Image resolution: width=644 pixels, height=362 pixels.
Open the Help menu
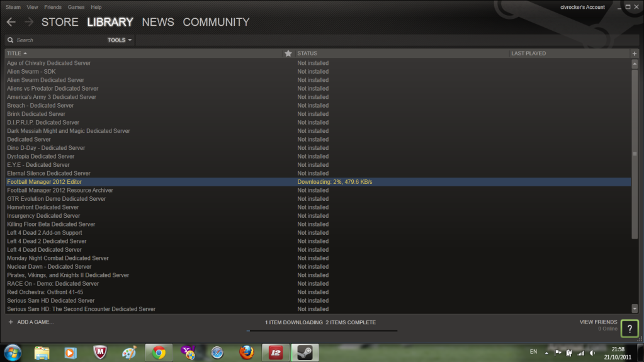96,7
